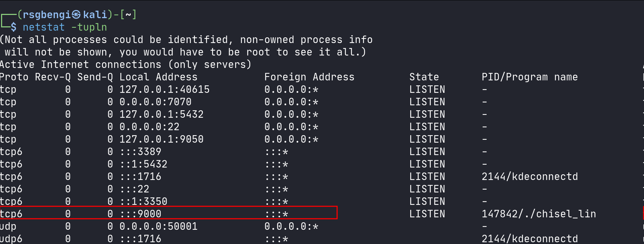Click the Send-Q column header

click(95, 77)
